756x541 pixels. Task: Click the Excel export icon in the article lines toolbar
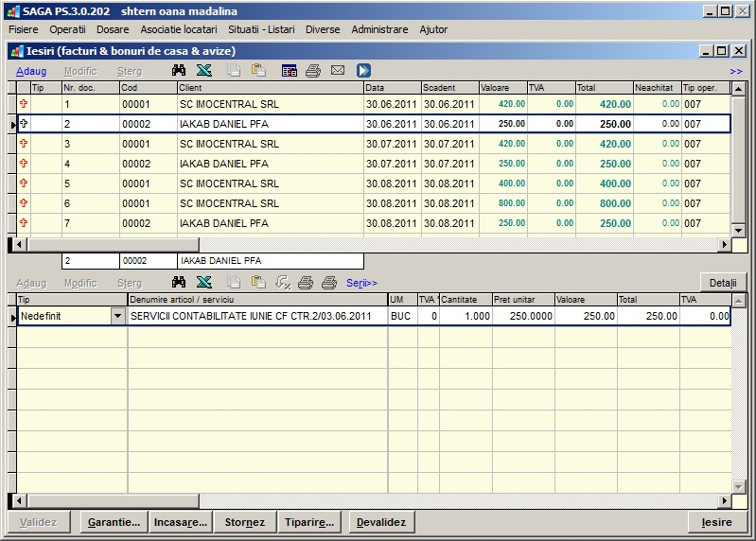204,282
